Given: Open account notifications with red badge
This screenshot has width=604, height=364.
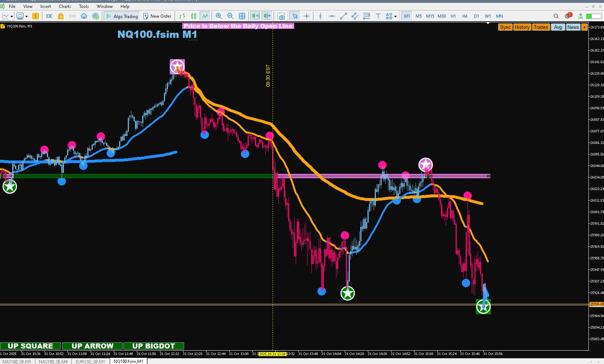Looking at the screenshot, I should [568, 16].
